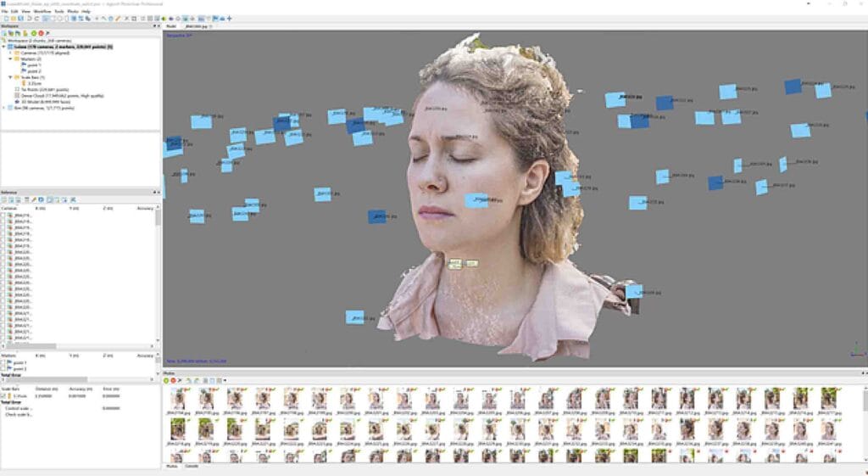Switch to the Photos tab at bottom

[x=171, y=467]
